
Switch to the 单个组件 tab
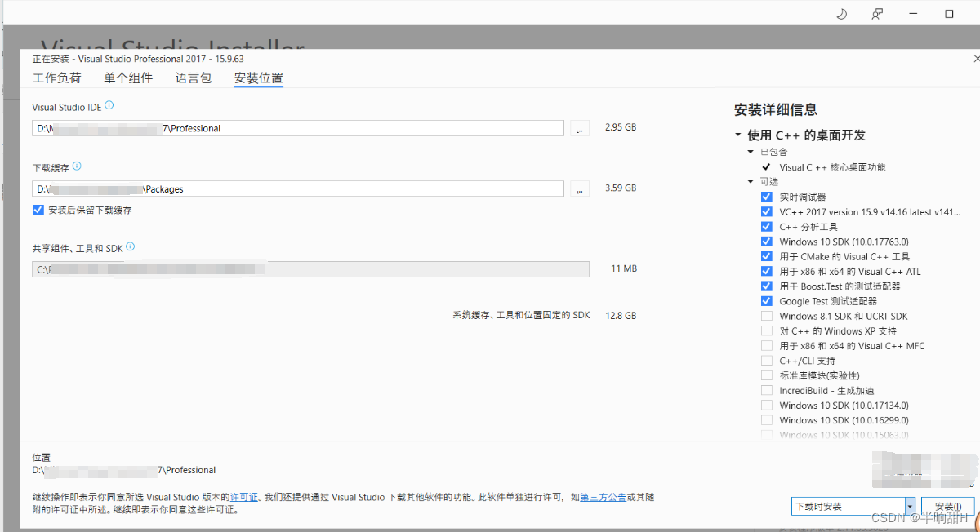[128, 78]
